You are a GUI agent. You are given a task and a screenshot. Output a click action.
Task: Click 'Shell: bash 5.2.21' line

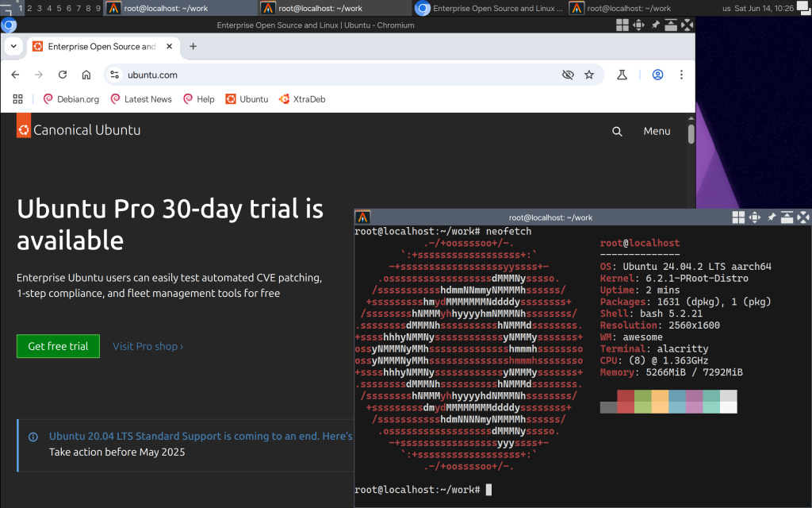pos(652,314)
